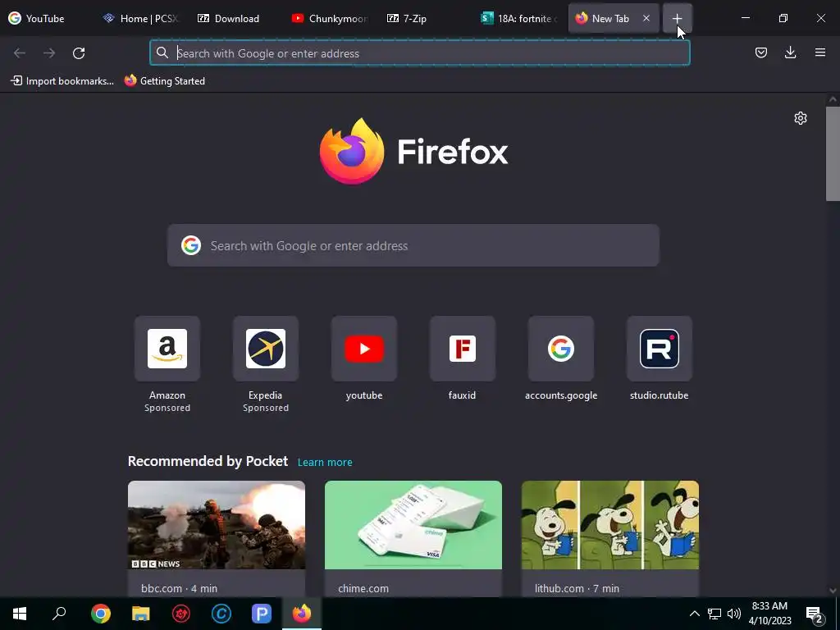The height and width of the screenshot is (630, 840).
Task: Open the network status tray icon
Action: [714, 614]
